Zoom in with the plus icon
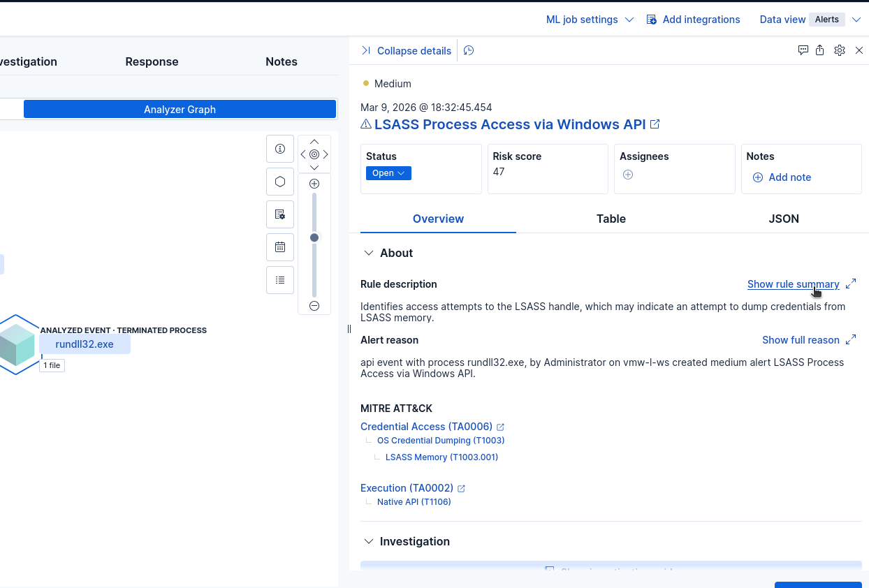Screen dimensions: 869x588 (x=314, y=184)
